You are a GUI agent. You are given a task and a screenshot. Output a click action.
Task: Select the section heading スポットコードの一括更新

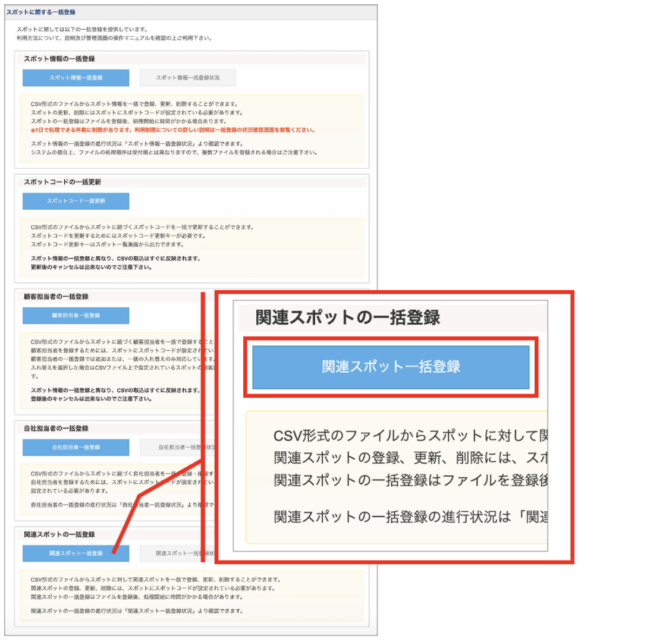tap(62, 182)
